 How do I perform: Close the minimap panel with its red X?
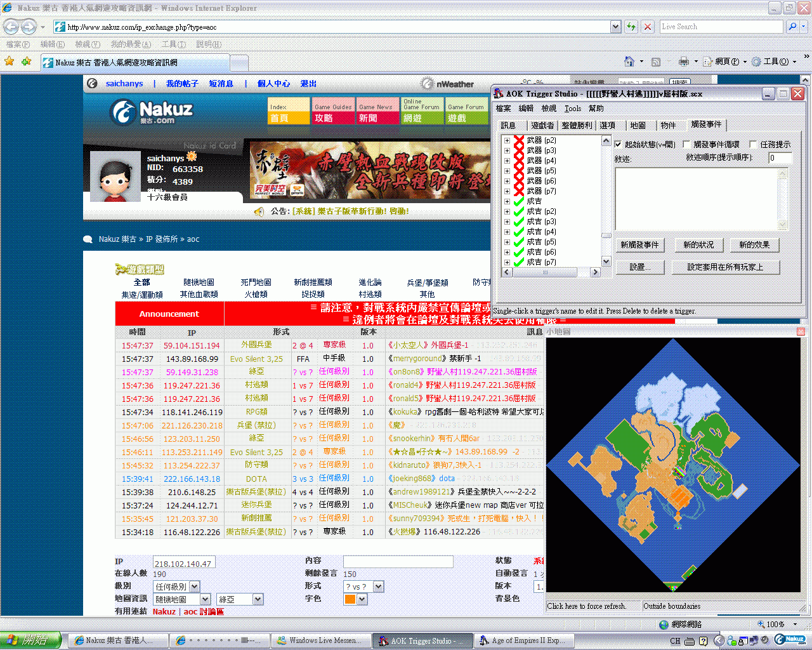[801, 331]
